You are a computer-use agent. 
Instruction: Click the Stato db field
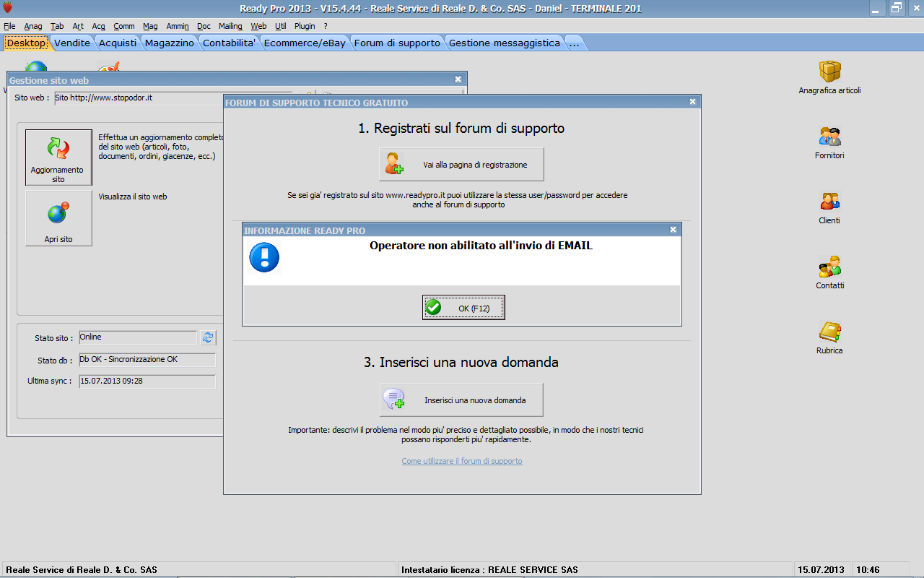point(147,360)
